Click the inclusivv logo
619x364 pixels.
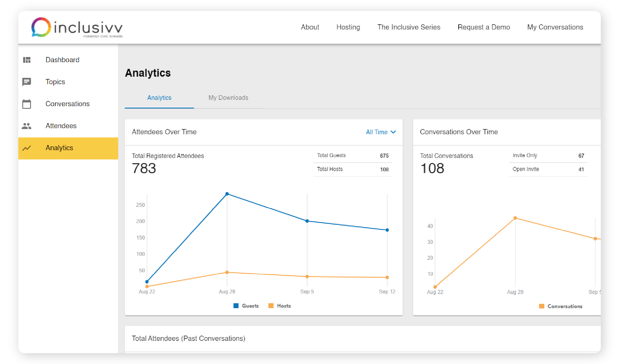coord(77,27)
